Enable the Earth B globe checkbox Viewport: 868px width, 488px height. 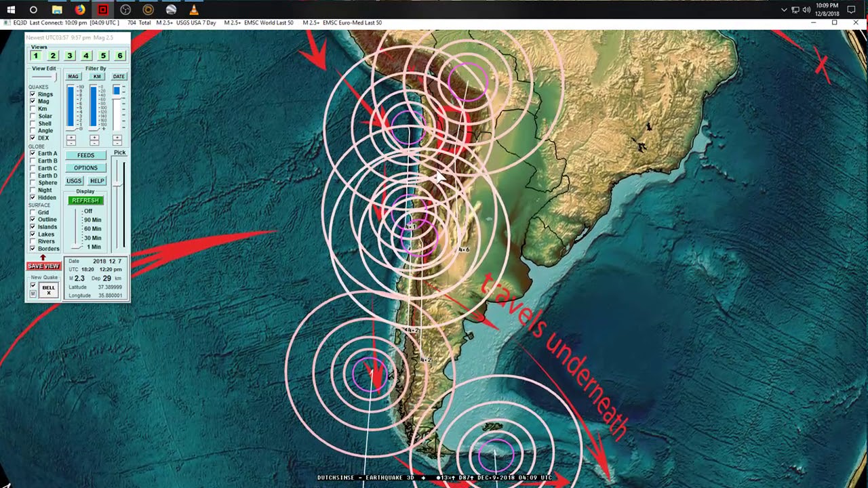(x=33, y=161)
